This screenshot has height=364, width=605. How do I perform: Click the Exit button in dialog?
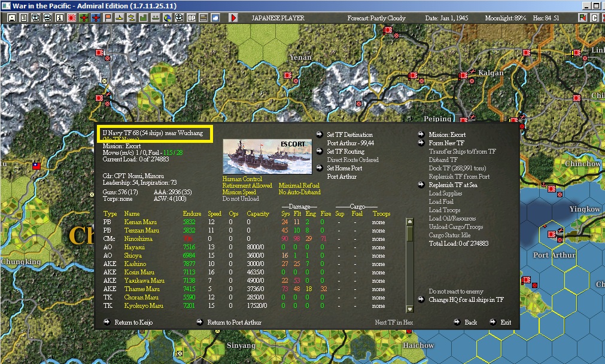tap(506, 322)
